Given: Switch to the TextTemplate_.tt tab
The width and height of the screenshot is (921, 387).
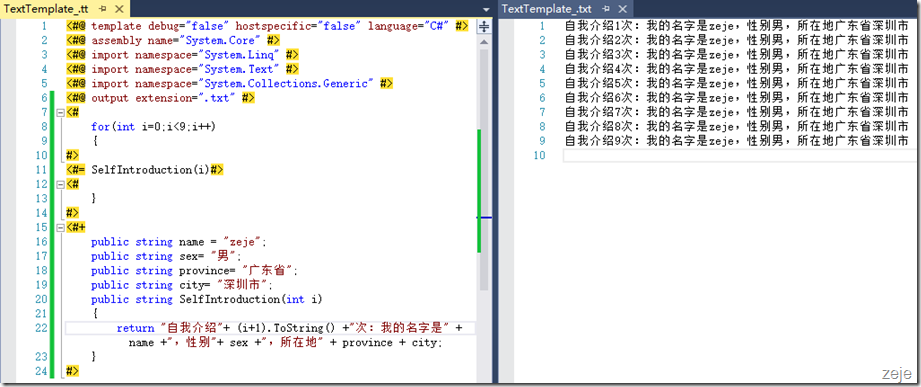Looking at the screenshot, I should point(46,8).
